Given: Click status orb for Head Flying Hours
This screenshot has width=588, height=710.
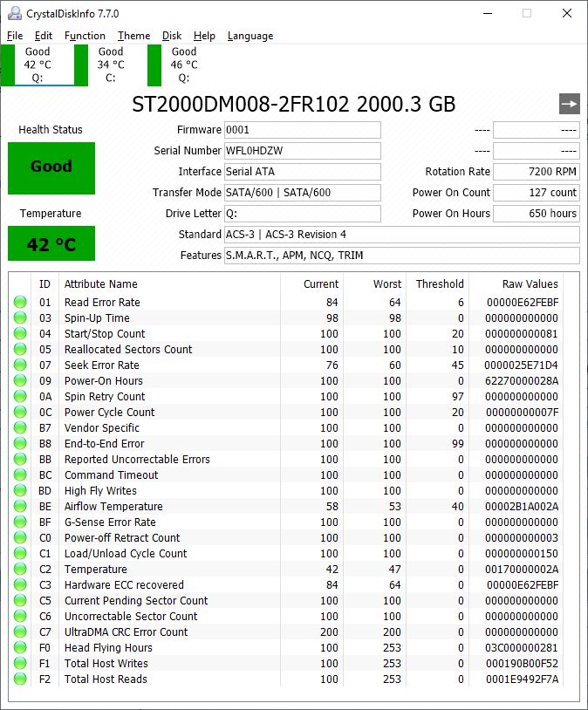Looking at the screenshot, I should [x=20, y=647].
